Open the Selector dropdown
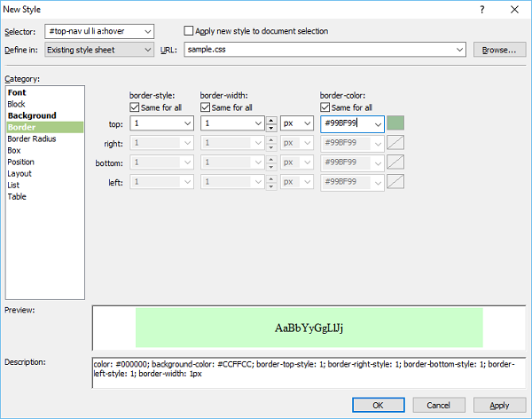Image resolution: width=532 pixels, height=419 pixels. tap(146, 31)
